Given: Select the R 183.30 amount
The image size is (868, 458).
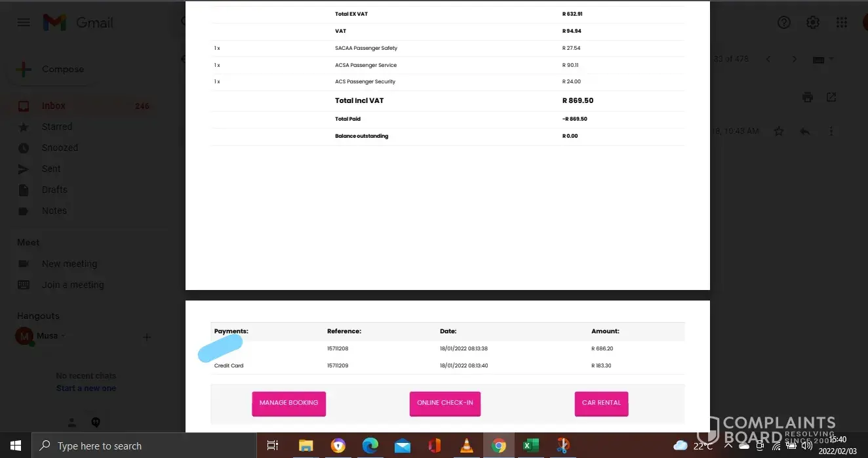Looking at the screenshot, I should tap(601, 365).
